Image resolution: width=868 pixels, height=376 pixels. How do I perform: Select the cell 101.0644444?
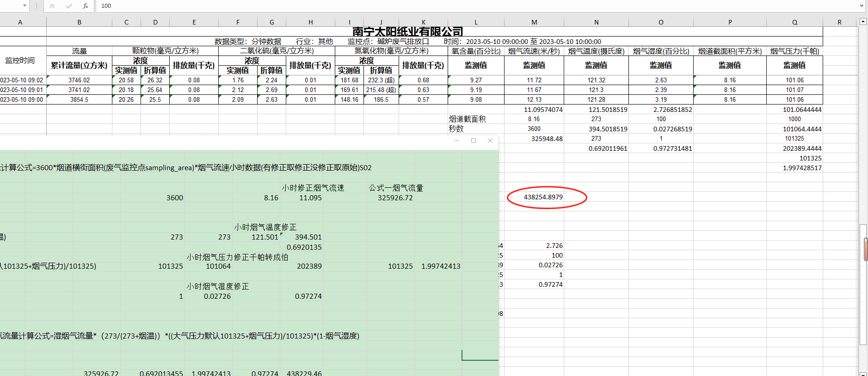tap(795, 110)
